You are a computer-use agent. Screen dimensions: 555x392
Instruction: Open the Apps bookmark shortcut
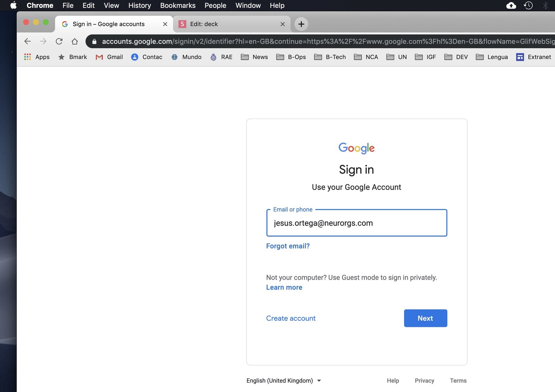[x=37, y=57]
